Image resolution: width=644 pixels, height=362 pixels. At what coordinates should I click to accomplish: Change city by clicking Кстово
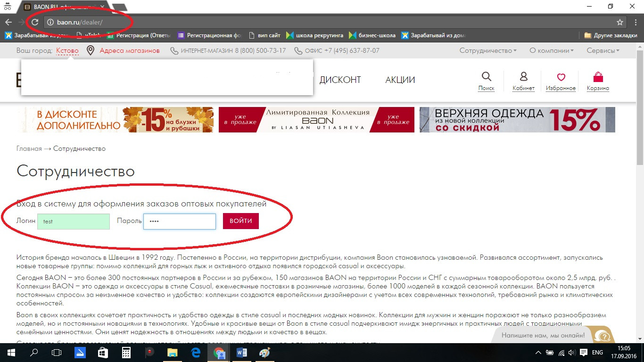(x=67, y=50)
